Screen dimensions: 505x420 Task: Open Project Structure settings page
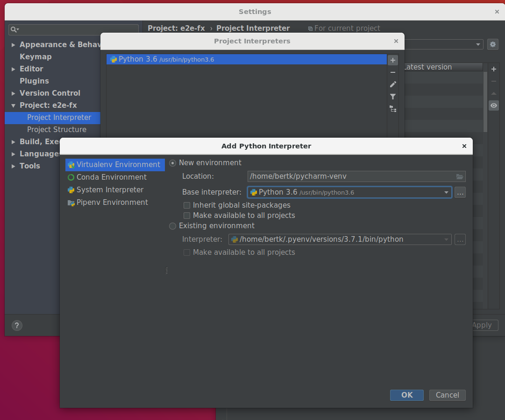coord(57,130)
